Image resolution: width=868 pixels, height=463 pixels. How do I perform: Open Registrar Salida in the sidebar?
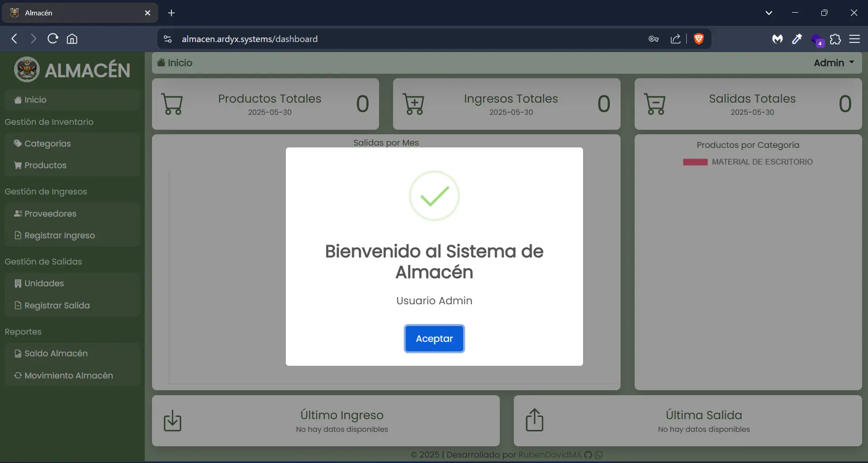coord(57,305)
